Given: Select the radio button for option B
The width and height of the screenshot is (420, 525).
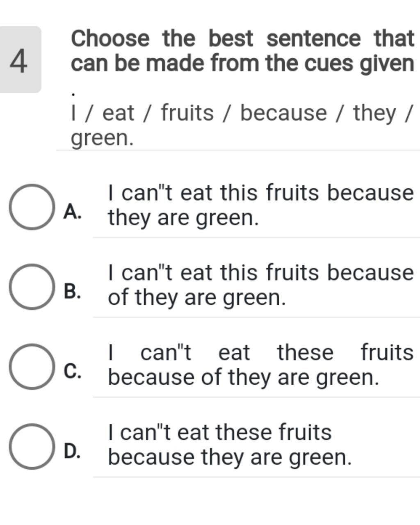Looking at the screenshot, I should (32, 287).
